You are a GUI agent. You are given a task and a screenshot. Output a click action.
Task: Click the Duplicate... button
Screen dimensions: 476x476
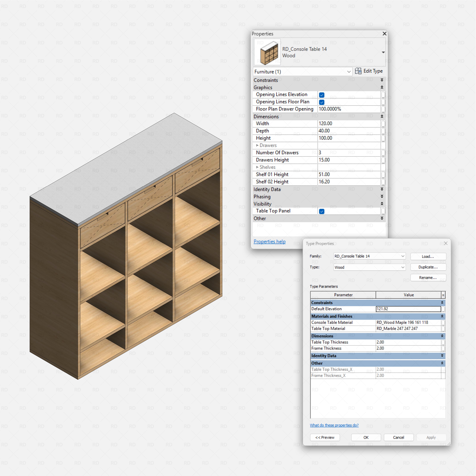click(428, 267)
